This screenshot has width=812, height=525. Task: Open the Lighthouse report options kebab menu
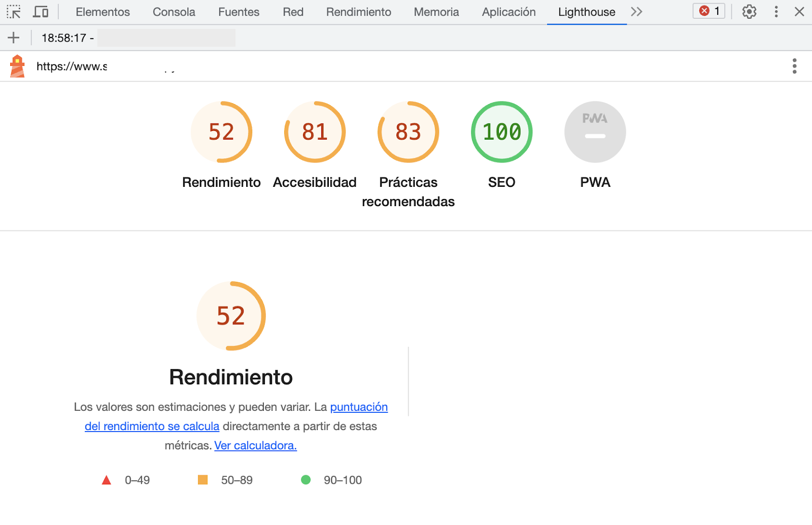(794, 66)
